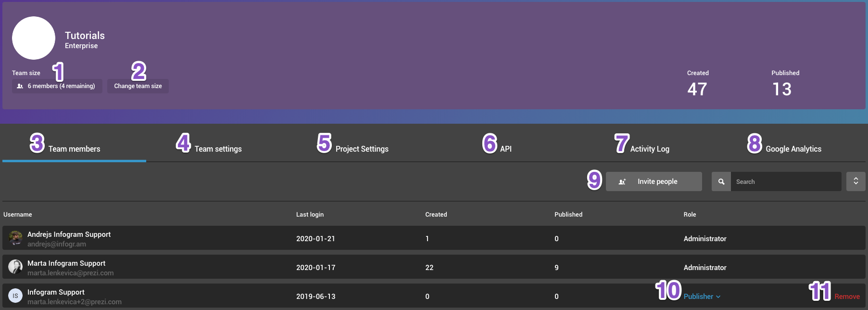This screenshot has width=868, height=310.
Task: Click the Role column header
Action: click(x=690, y=215)
